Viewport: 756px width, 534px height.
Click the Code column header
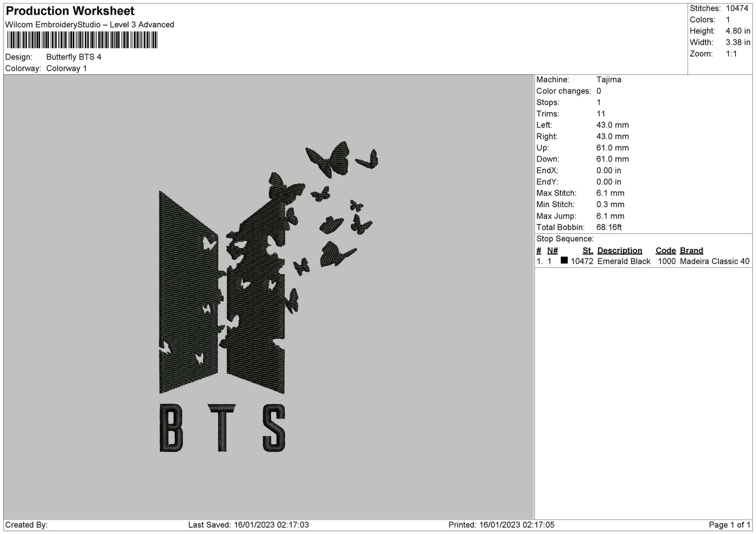(665, 251)
